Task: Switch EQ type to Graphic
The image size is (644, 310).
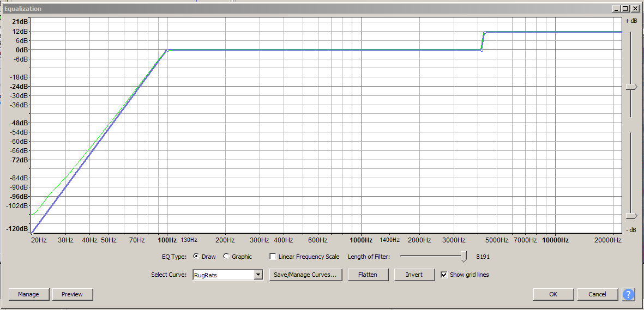Action: pos(226,257)
